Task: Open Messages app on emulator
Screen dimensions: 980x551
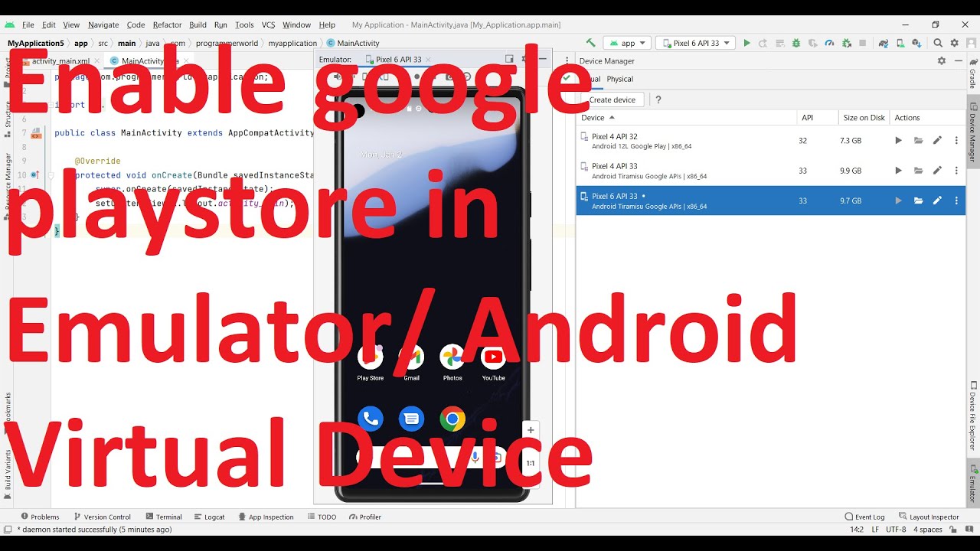Action: [x=411, y=419]
